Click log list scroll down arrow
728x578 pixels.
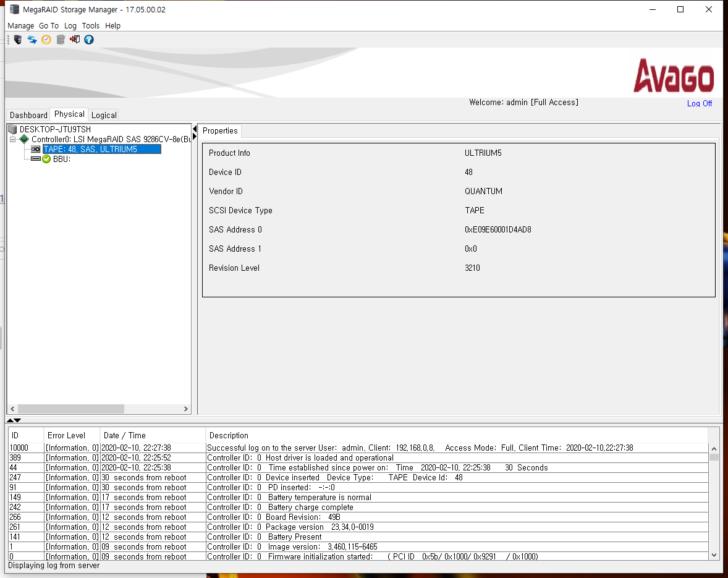714,555
